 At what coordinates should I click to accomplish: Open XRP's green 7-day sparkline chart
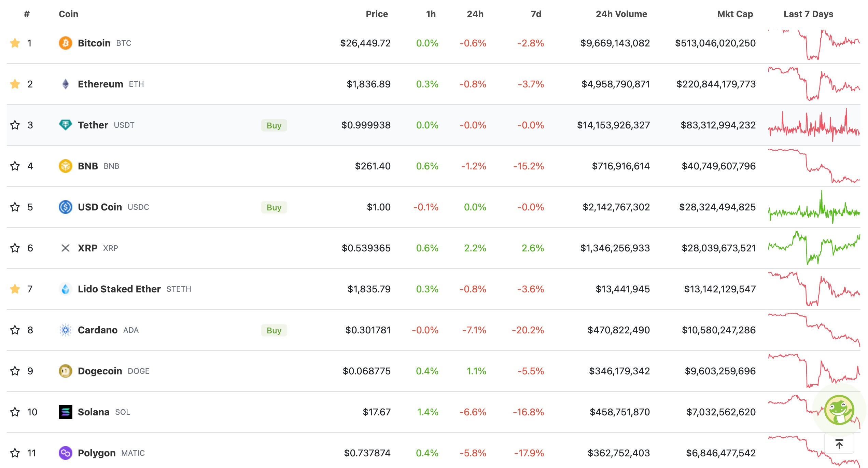click(814, 248)
